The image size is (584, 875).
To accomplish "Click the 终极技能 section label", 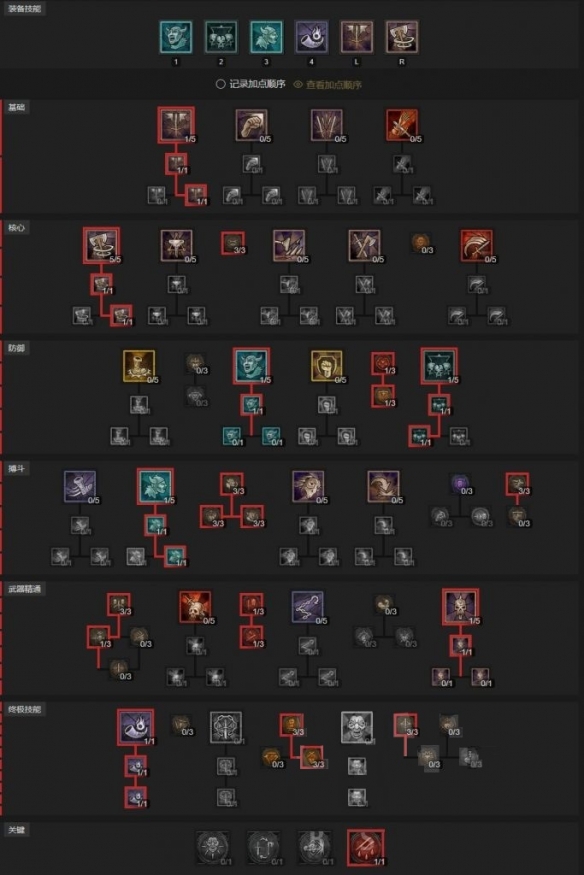I will tap(25, 709).
